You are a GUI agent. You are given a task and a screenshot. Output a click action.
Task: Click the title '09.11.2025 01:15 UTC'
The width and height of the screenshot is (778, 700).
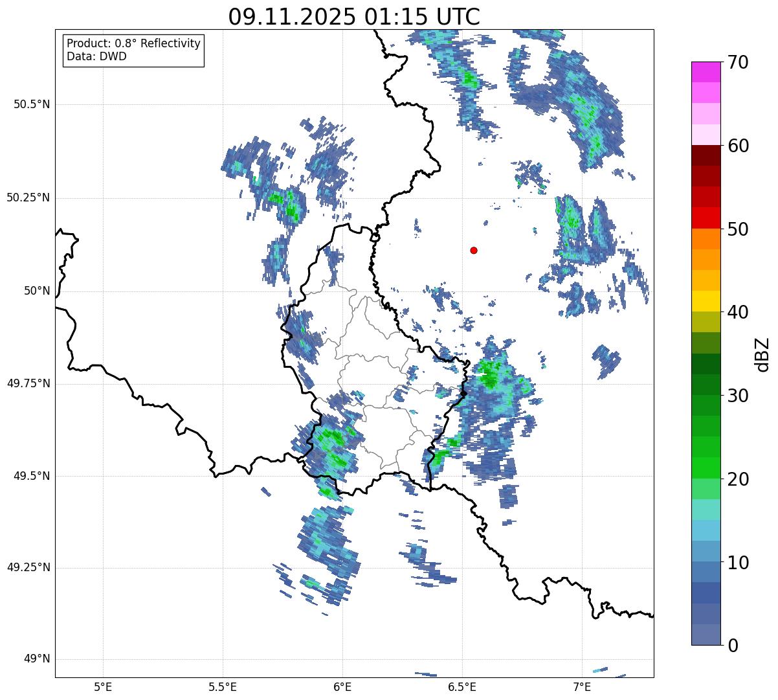click(x=354, y=17)
